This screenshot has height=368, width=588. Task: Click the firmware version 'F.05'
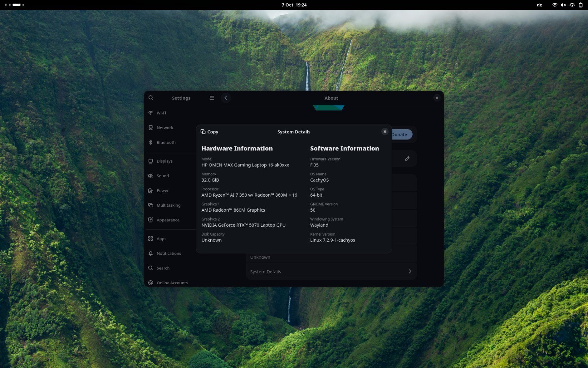314,165
